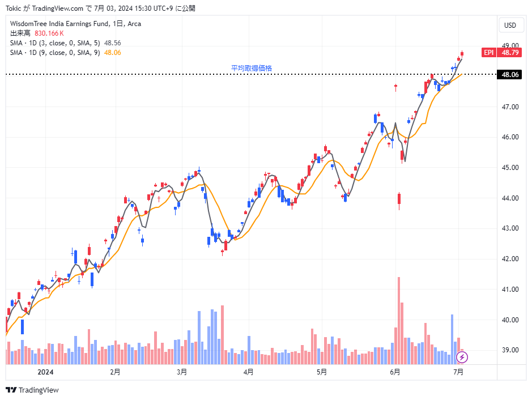
Task: Select the 48.79 last price label
Action: click(510, 53)
